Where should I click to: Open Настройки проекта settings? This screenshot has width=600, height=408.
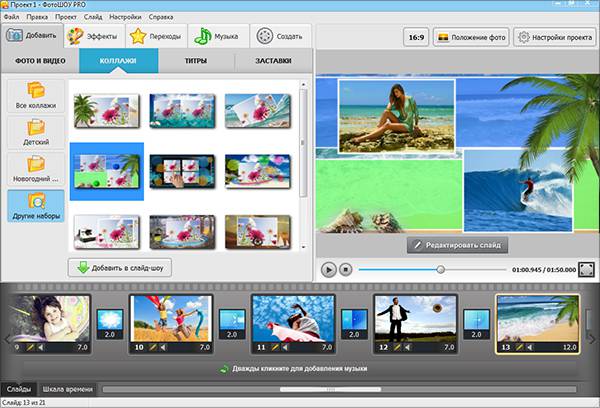pyautogui.click(x=554, y=38)
